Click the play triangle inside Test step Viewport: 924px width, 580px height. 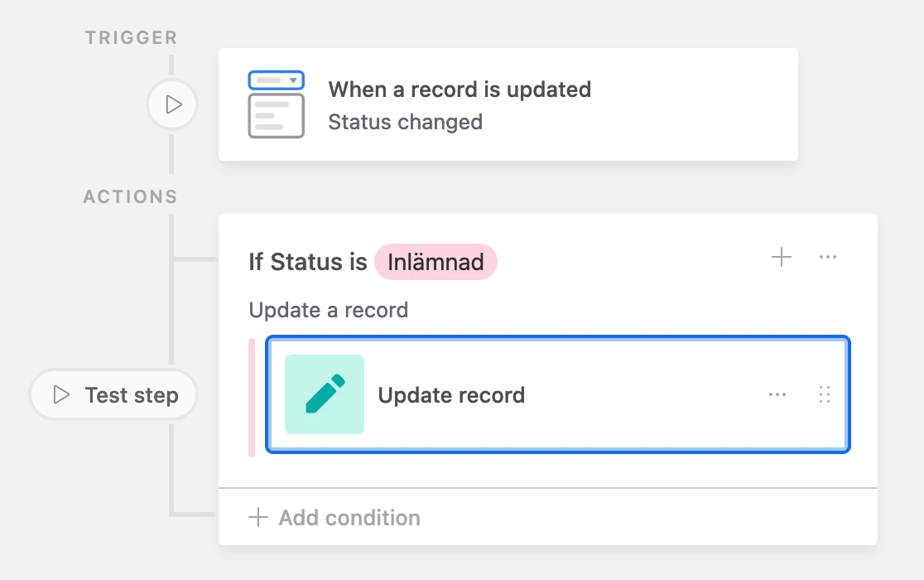click(x=60, y=395)
